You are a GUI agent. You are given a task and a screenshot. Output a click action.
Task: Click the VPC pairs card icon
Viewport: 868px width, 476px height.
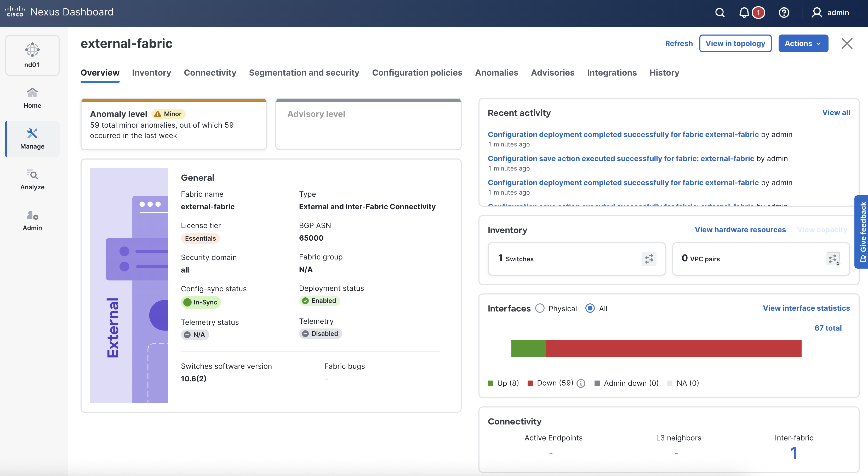tap(833, 259)
